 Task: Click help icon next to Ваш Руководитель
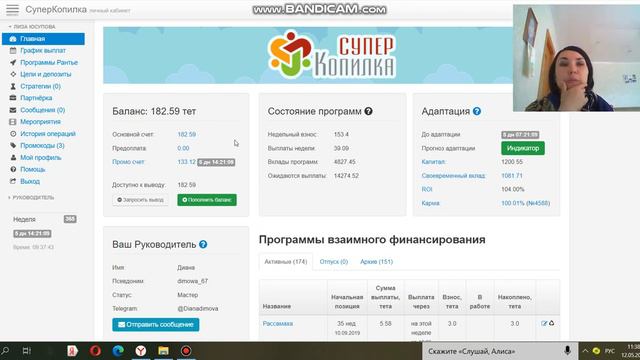point(203,244)
